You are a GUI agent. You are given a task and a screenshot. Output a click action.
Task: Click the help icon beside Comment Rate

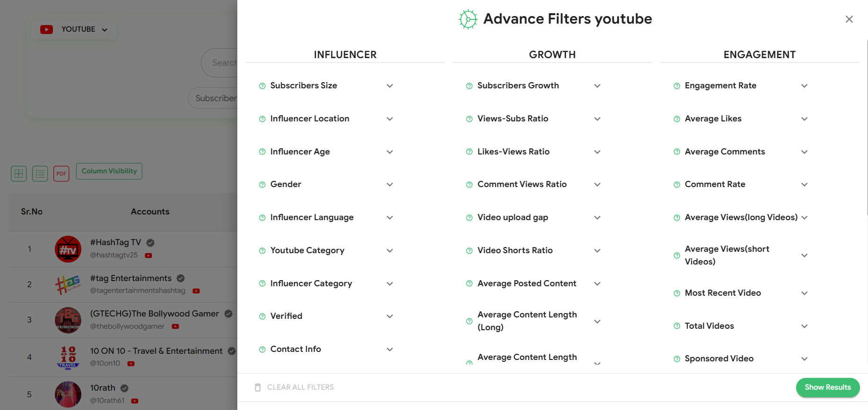point(677,185)
